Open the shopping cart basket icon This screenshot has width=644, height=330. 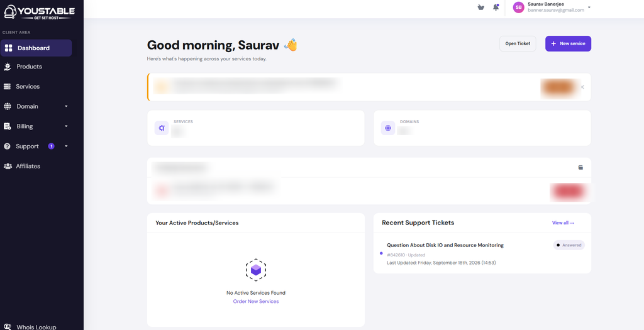point(480,8)
